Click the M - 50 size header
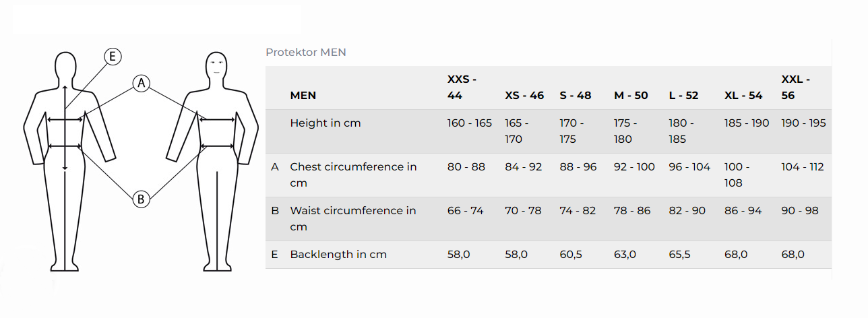The image size is (868, 318). pyautogui.click(x=631, y=96)
